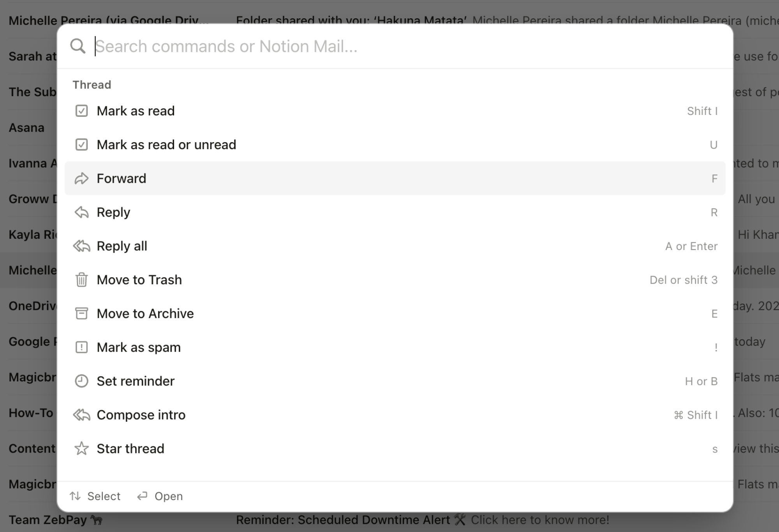Select the Move to Archive command entry
Screen dimensions: 779x532
coord(145,313)
